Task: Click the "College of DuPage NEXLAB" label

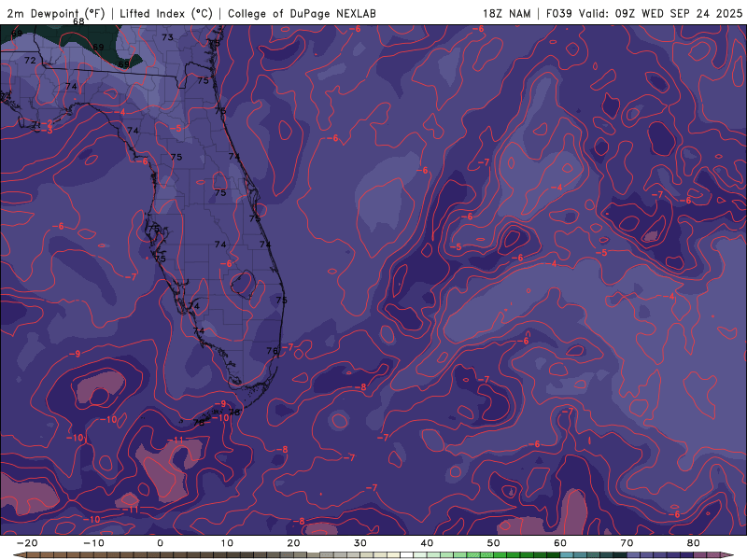Action: click(x=302, y=13)
